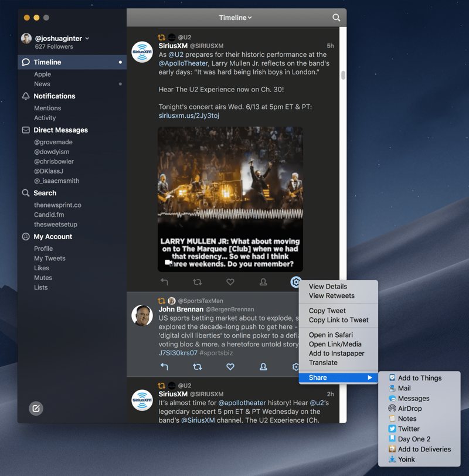Image resolution: width=469 pixels, height=476 pixels.
Task: Open saved search thenewsprint.co
Action: (57, 205)
